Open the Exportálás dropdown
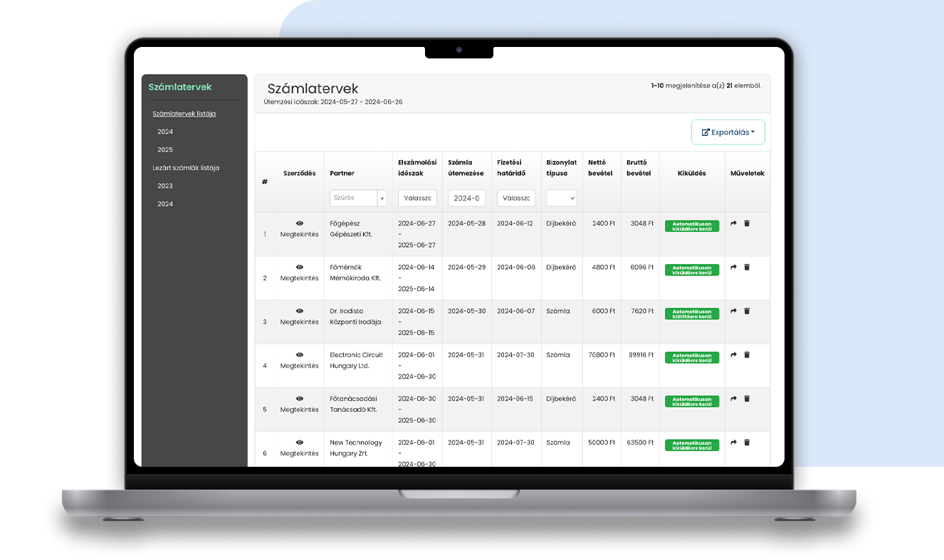The width and height of the screenshot is (944, 560). (x=728, y=132)
